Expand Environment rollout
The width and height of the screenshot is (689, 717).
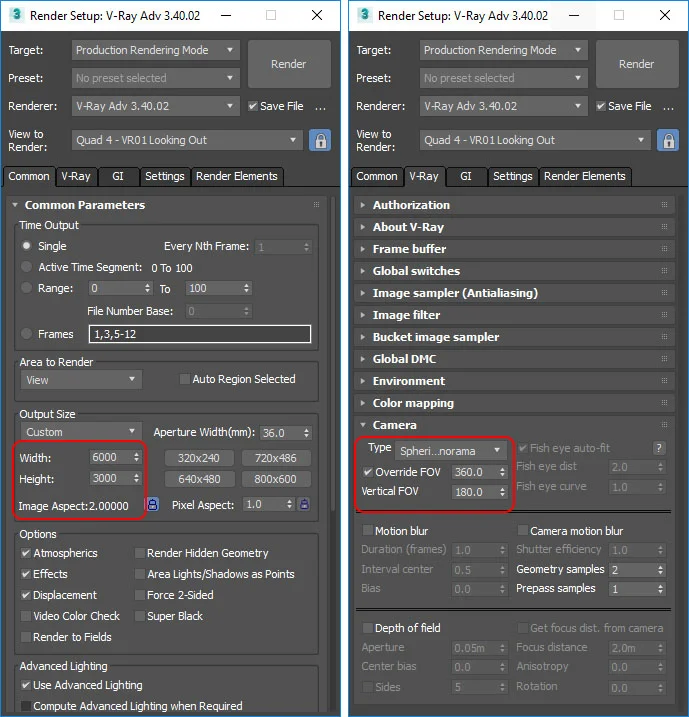(514, 381)
